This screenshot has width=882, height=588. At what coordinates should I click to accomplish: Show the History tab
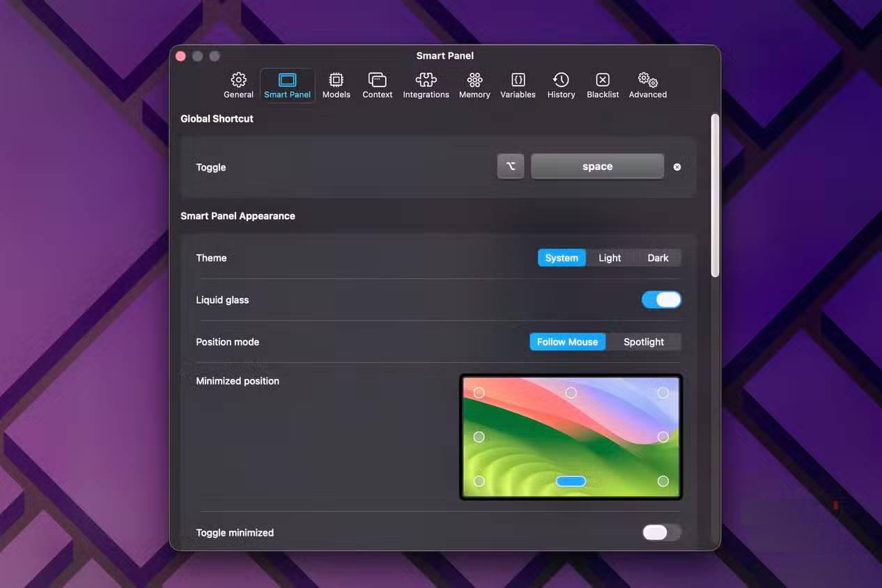561,86
